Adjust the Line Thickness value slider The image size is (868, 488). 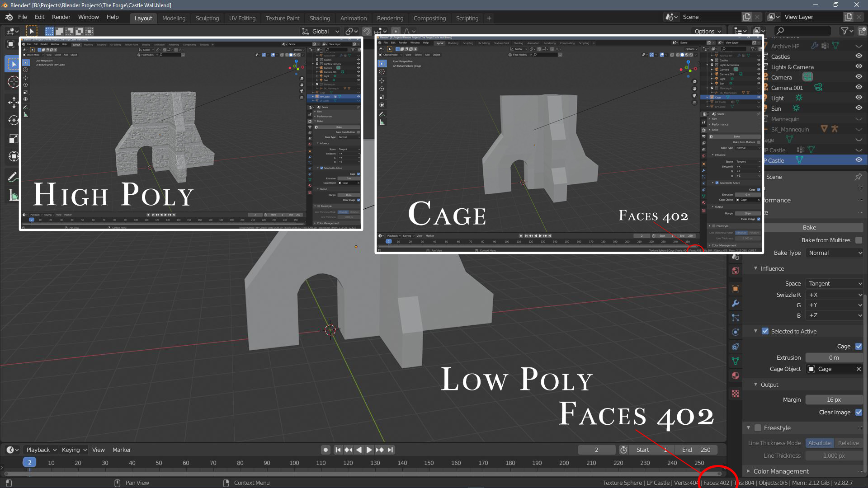pos(833,455)
